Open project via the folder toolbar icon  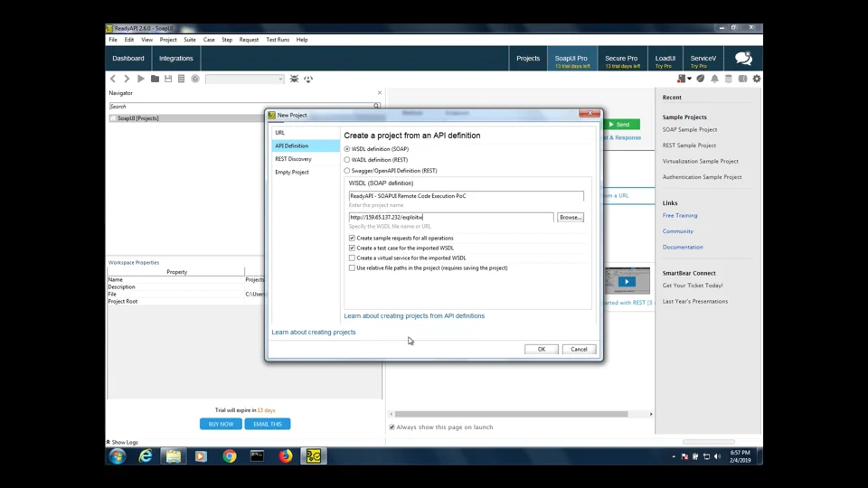tap(155, 80)
